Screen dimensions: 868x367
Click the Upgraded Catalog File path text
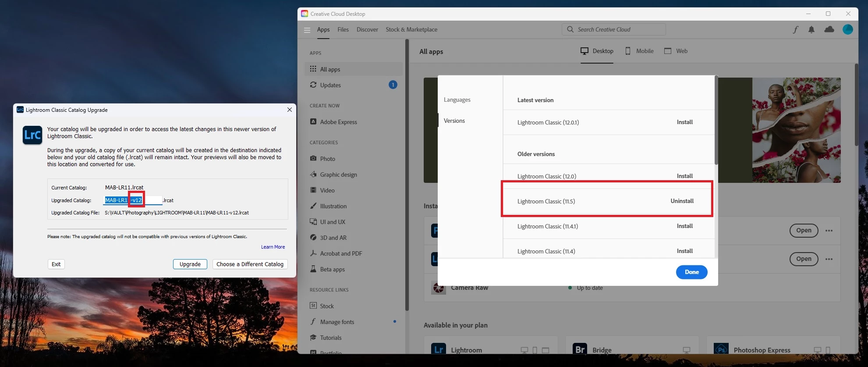pyautogui.click(x=177, y=213)
